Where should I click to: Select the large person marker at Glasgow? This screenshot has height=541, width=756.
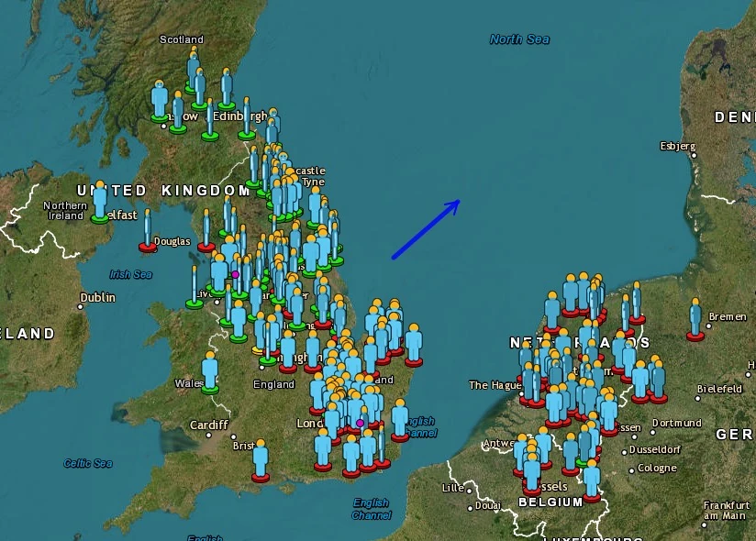click(160, 101)
